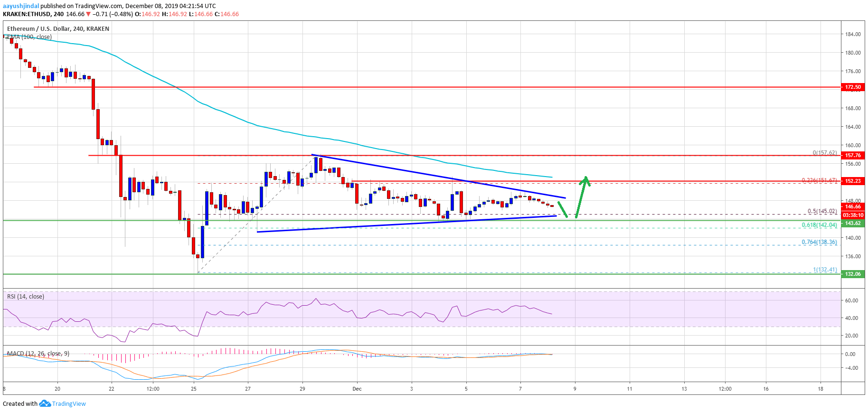868x412 pixels.
Task: Click the 0(157.62) Fibonacci level label
Action: pyautogui.click(x=825, y=153)
